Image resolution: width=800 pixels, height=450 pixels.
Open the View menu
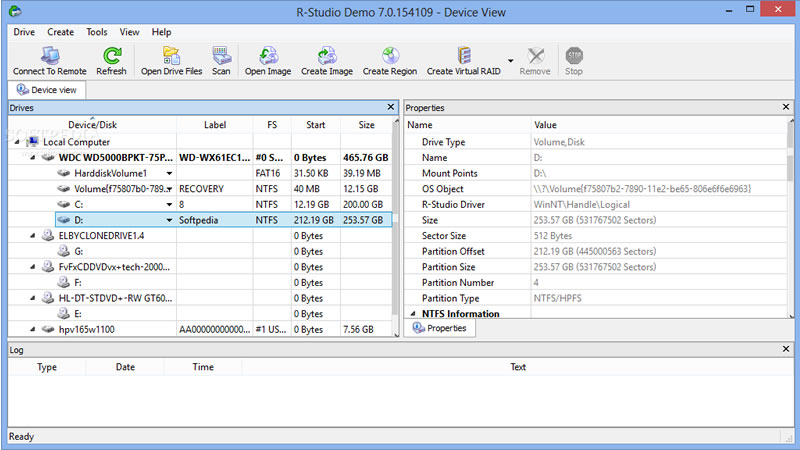[x=129, y=32]
